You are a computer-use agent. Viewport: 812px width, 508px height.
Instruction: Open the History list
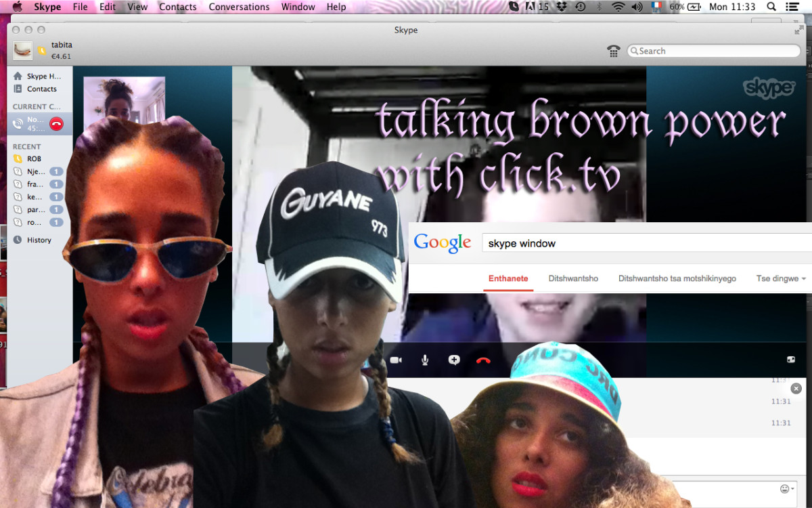[x=39, y=240]
